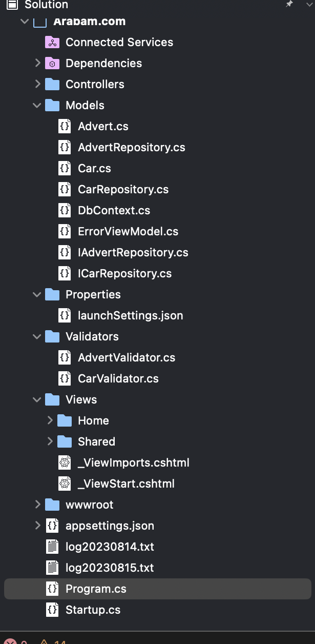Click the ErrorViewModel.cs file icon
Image resolution: width=315 pixels, height=644 pixels.
tap(65, 231)
